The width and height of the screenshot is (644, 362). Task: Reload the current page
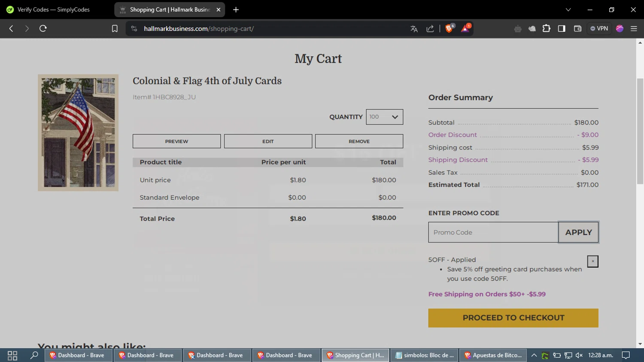[43, 29]
